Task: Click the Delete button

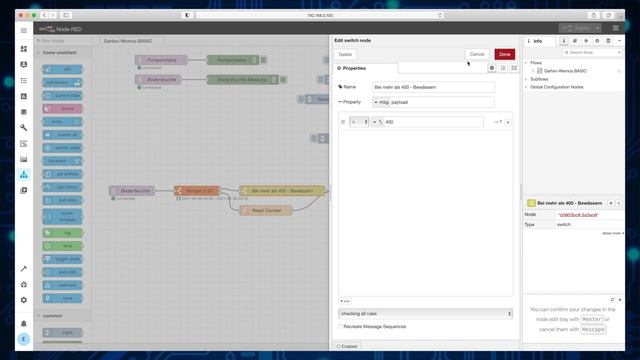Action: (x=345, y=54)
